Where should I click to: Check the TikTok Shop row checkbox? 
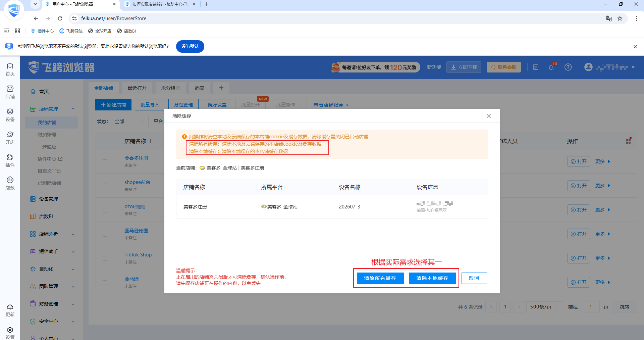point(105,258)
